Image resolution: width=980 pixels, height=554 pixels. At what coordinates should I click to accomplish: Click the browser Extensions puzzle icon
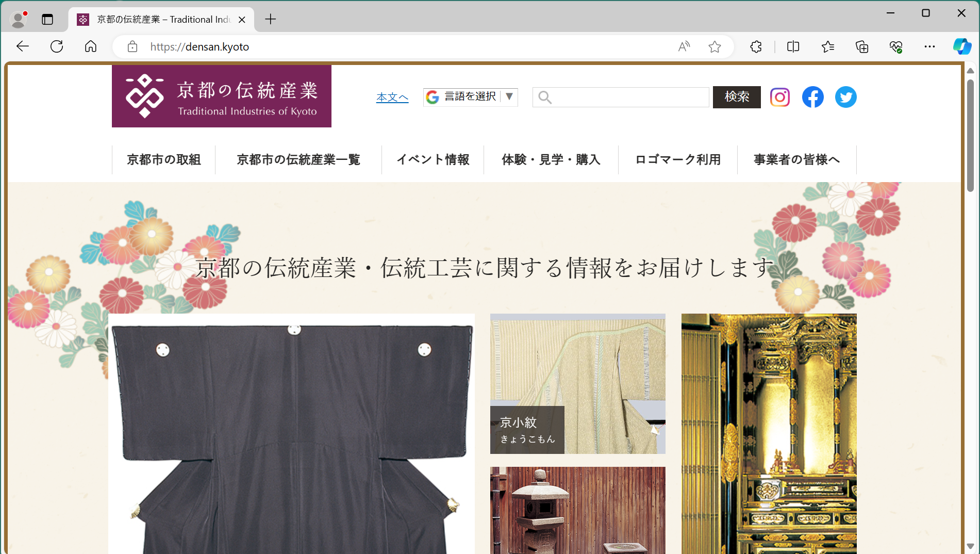coord(756,47)
